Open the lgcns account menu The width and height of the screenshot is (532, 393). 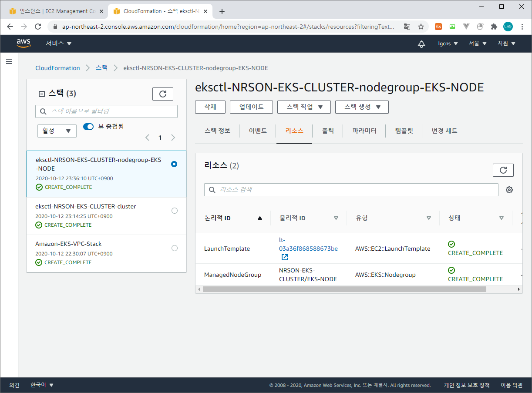tap(448, 44)
